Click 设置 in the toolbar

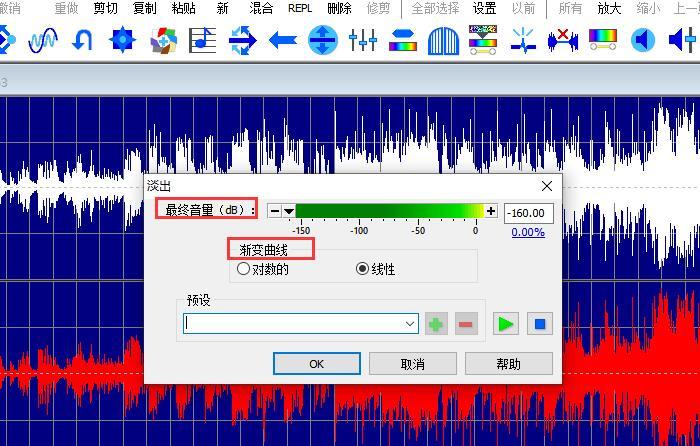point(485,8)
